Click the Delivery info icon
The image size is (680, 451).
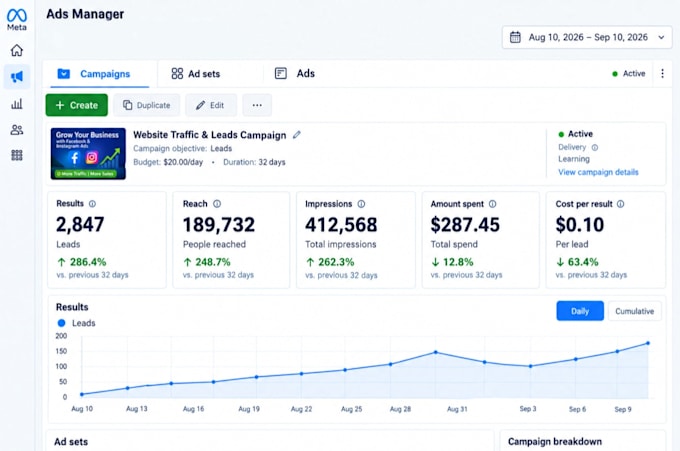click(595, 147)
